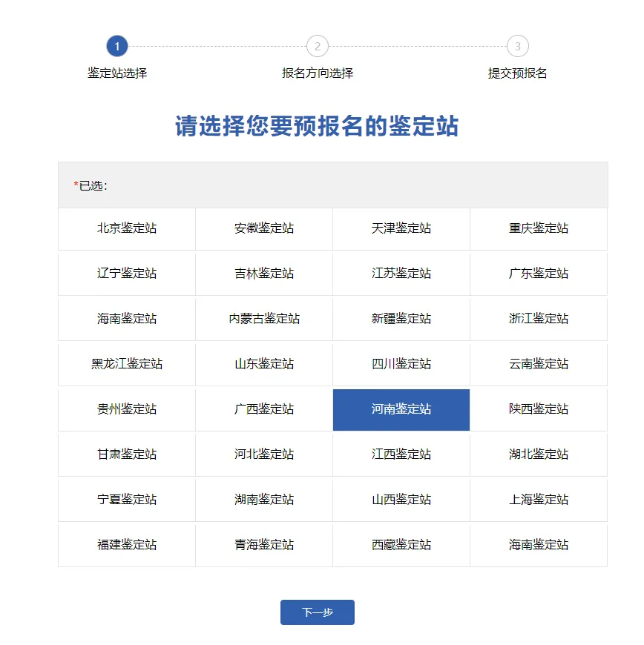Select 辽宁鉴定站
Screen dimensions: 644x645
click(x=125, y=274)
